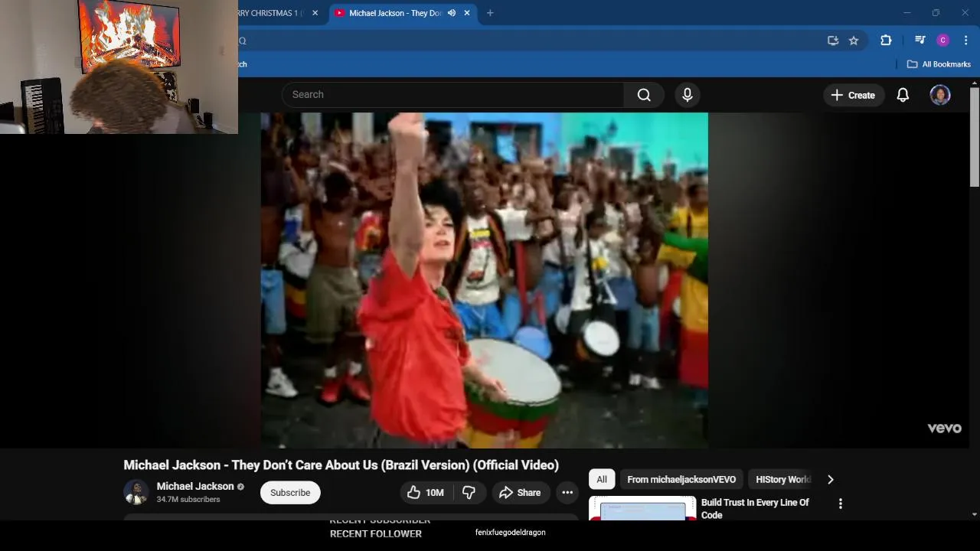The height and width of the screenshot is (551, 980).
Task: Select the All filter chip
Action: click(602, 480)
